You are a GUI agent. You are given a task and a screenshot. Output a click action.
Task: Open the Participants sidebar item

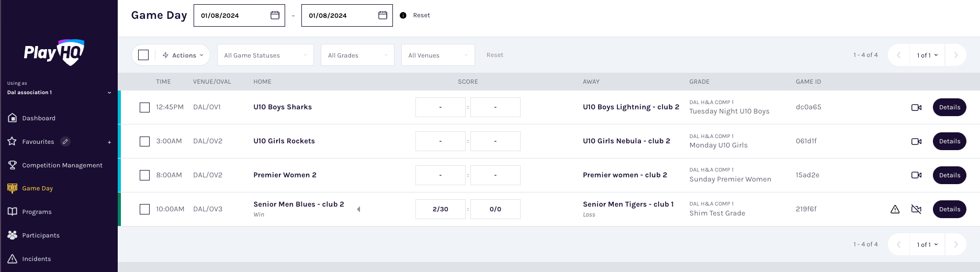pos(40,235)
